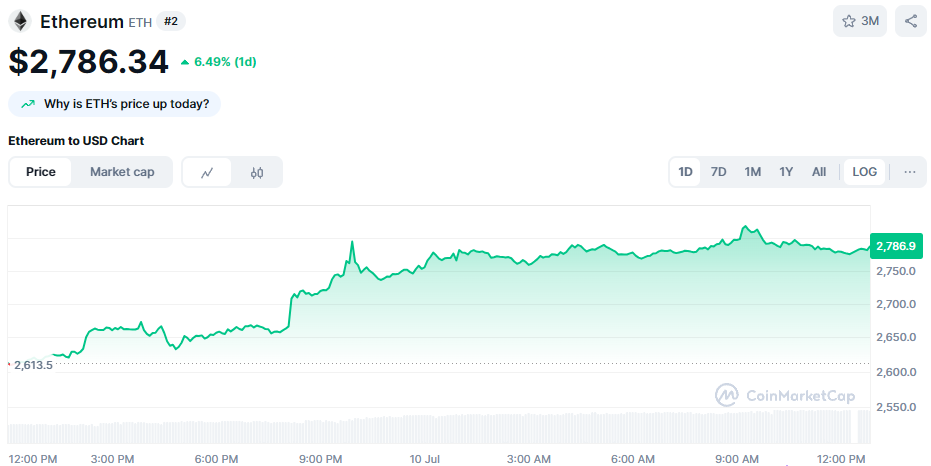Click the price spike peak near 9:00 AM

click(745, 227)
